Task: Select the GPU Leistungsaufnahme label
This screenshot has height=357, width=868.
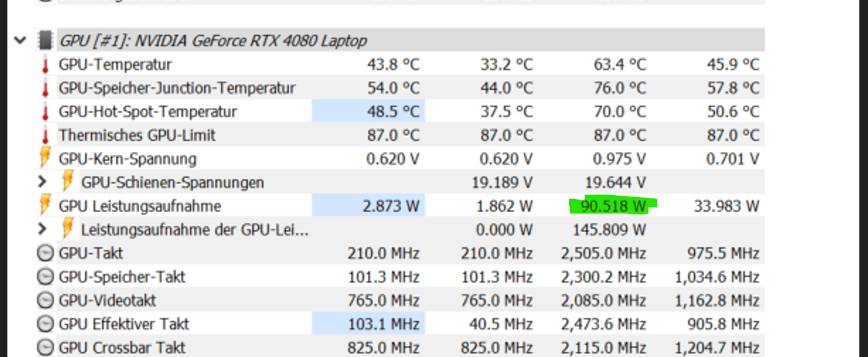Action: pos(140,206)
